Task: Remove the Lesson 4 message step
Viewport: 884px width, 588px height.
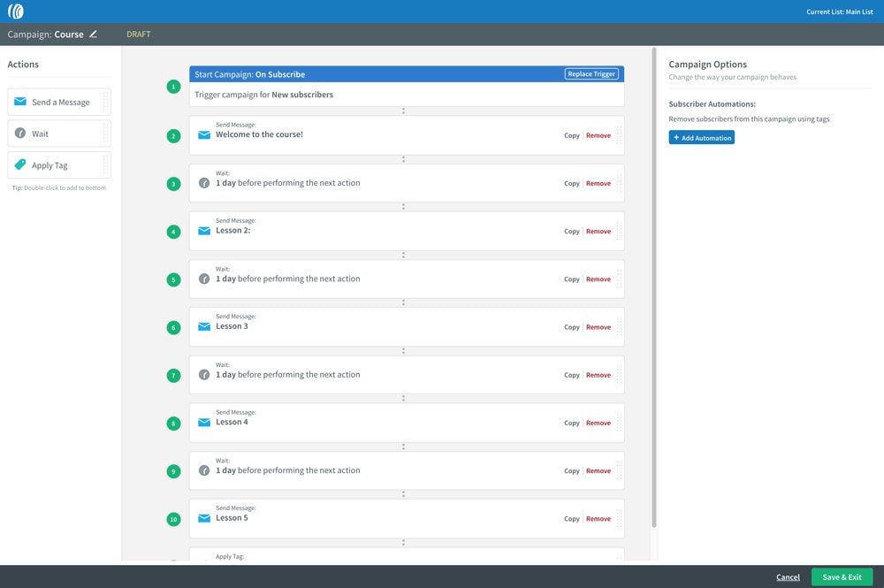Action: pyautogui.click(x=598, y=423)
